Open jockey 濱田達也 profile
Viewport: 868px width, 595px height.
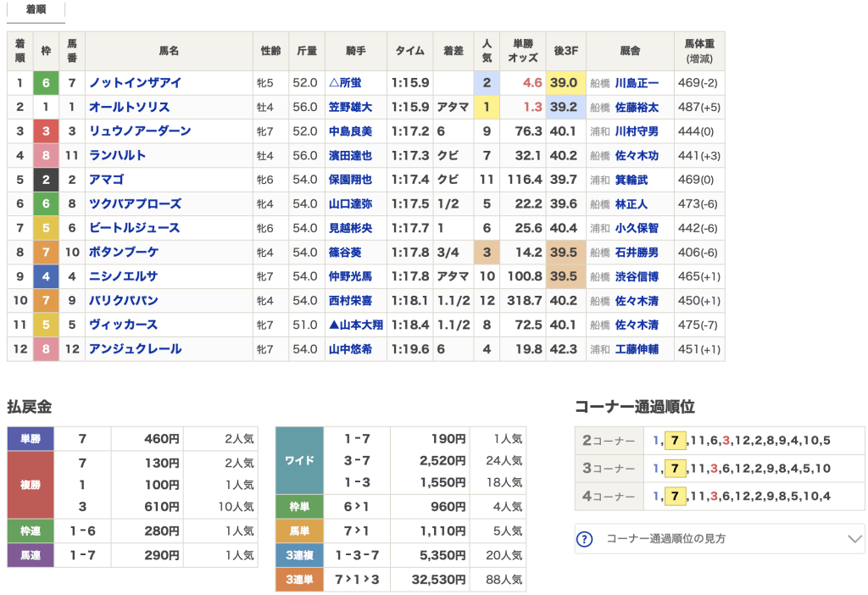[350, 155]
